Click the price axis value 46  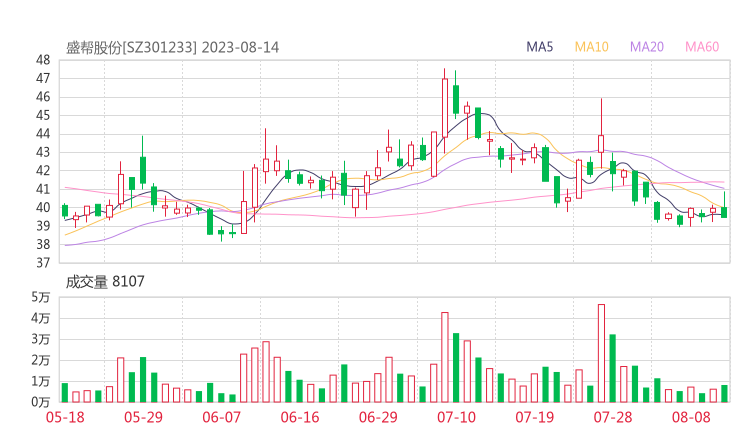tap(43, 97)
